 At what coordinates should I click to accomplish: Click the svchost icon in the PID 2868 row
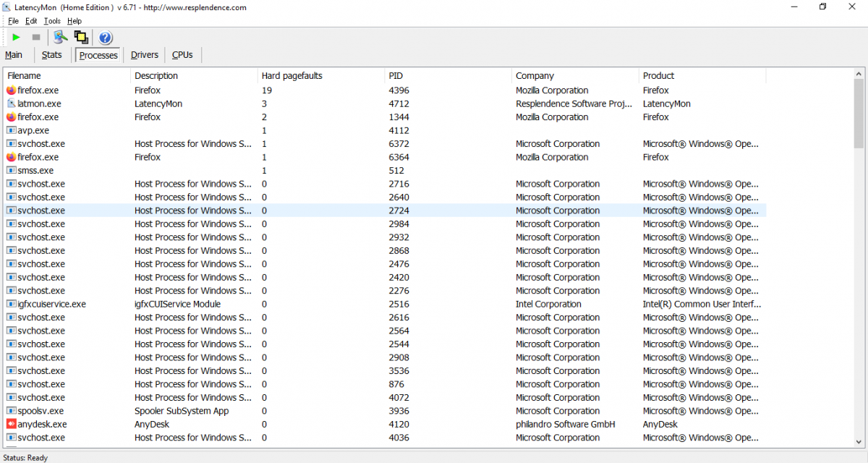(11, 251)
